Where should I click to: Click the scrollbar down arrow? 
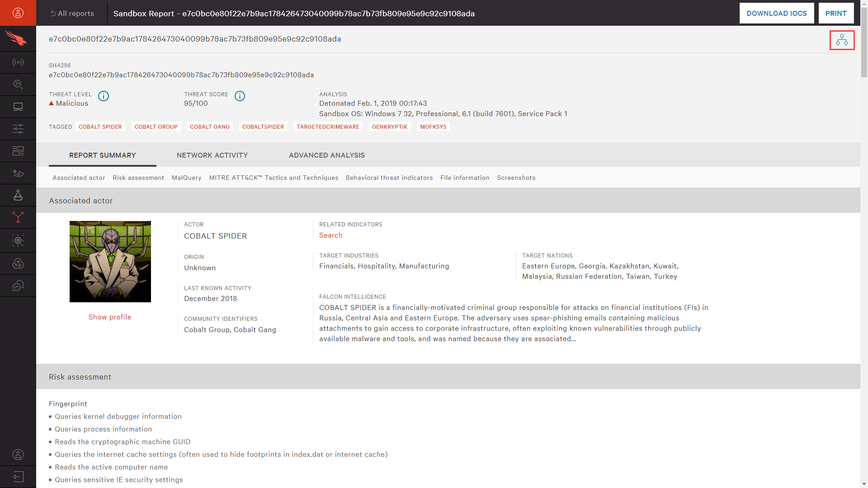tap(864, 484)
